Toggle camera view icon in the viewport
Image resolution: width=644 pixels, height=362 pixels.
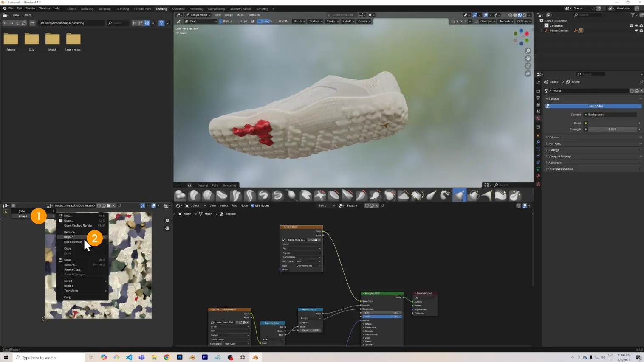pos(528,66)
